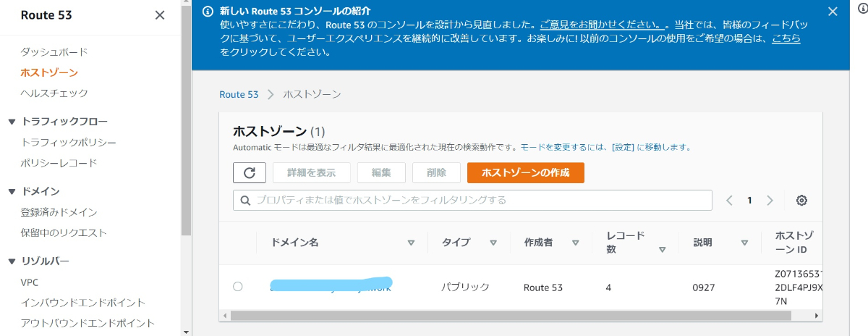Click the info icon in the blue banner
The width and height of the screenshot is (868, 336).
pos(208,11)
